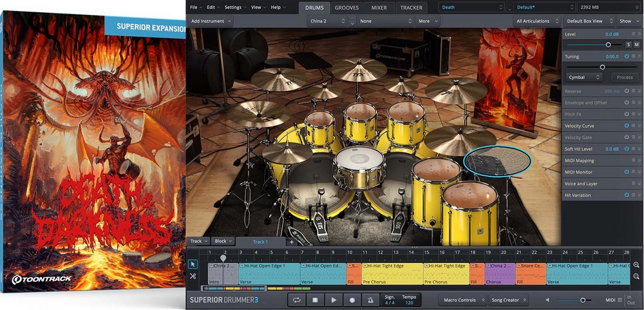Image resolution: width=644 pixels, height=310 pixels.
Task: Click the playhead marker near bar 2
Action: [x=223, y=258]
